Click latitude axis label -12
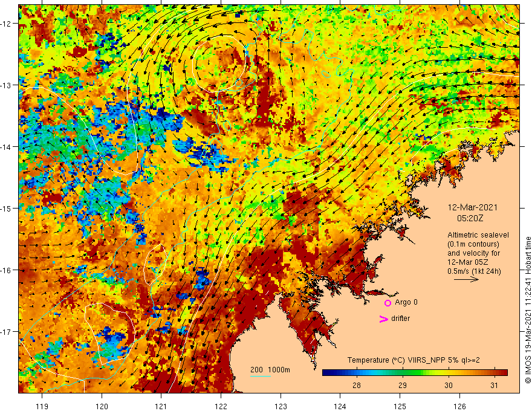The width and height of the screenshot is (532, 411). point(7,24)
